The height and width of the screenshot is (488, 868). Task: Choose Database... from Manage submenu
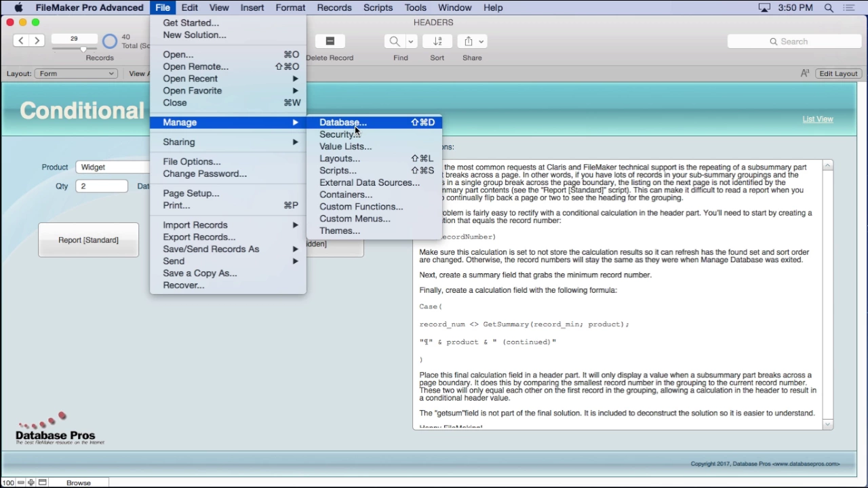374,123
